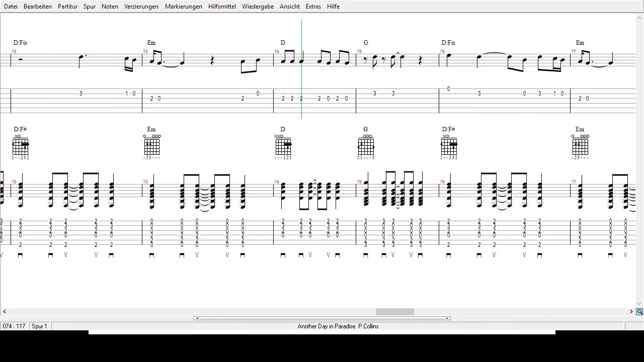Click measure number 72 in the chord staff
Viewport: 644px width, 362px height.
[14, 182]
